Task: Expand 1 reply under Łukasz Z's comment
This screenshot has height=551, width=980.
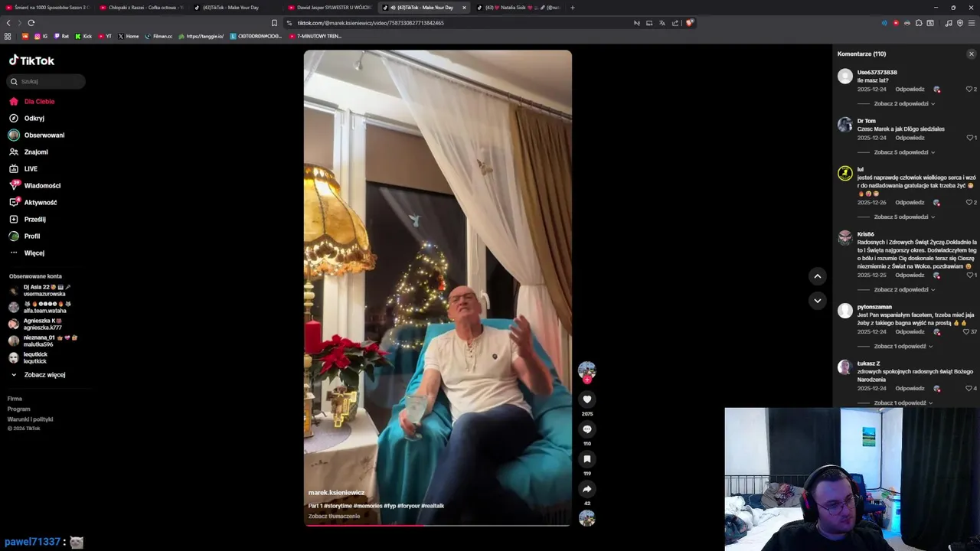Action: click(903, 403)
